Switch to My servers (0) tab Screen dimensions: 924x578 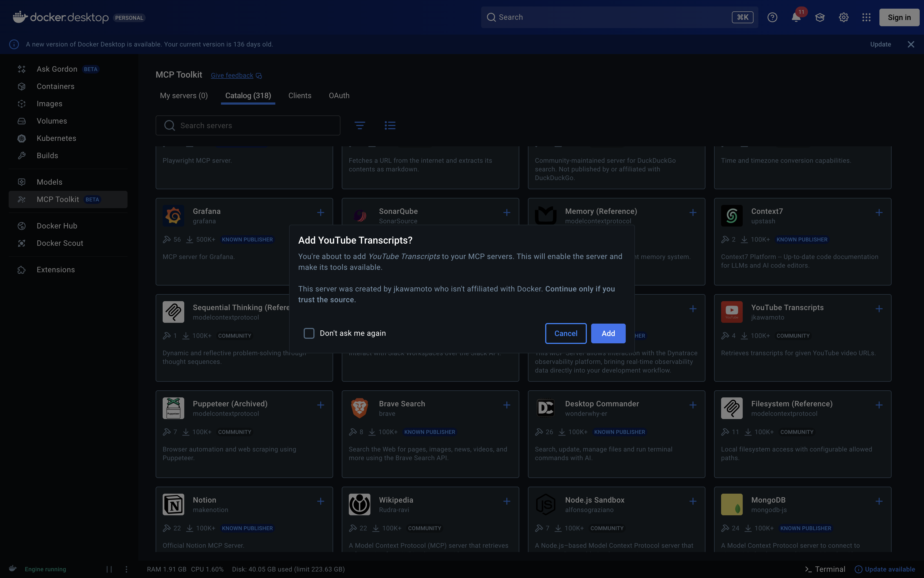click(184, 96)
